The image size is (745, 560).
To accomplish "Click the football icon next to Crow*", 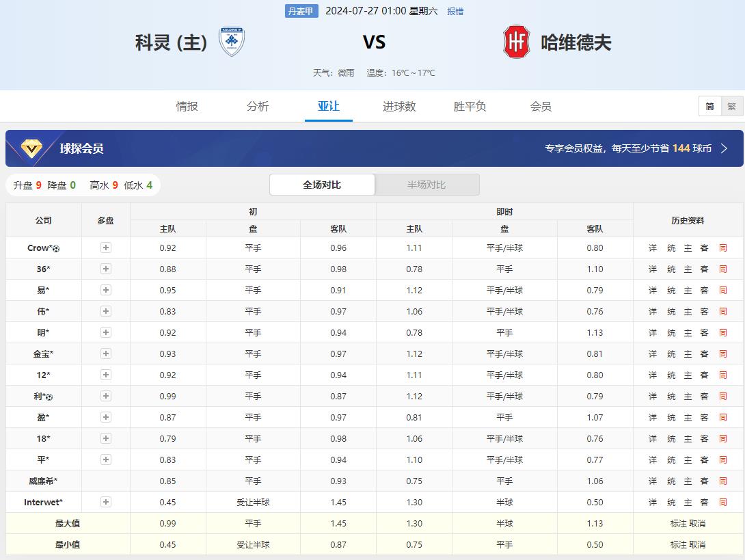I will pos(56,248).
